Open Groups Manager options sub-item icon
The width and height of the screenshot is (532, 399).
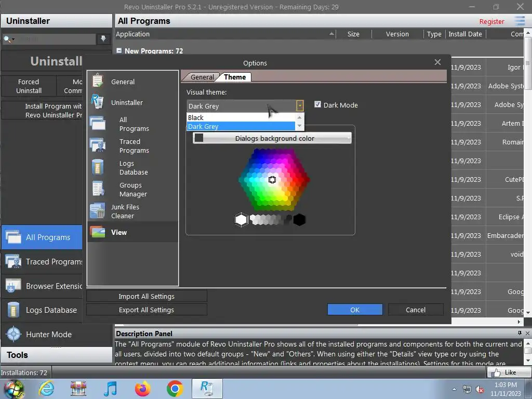click(x=98, y=189)
